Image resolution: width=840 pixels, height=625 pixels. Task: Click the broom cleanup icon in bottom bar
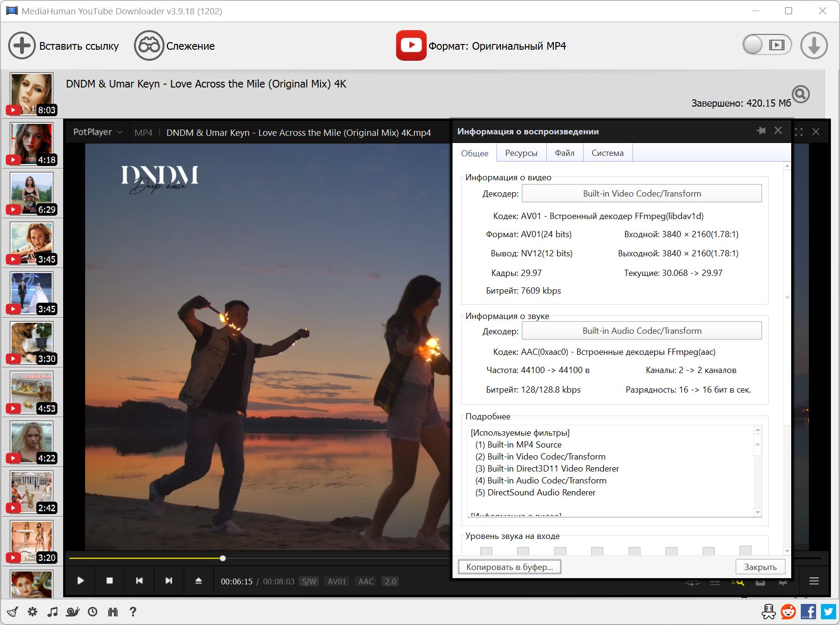[x=12, y=612]
